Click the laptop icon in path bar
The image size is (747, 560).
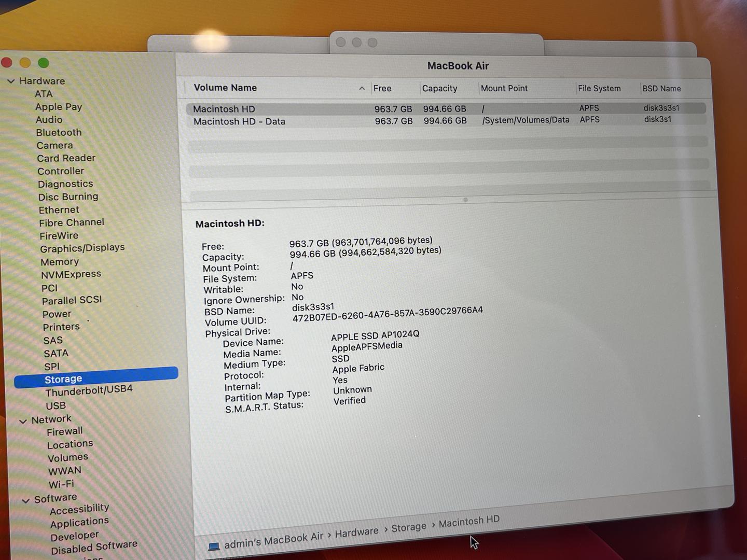[x=214, y=547]
